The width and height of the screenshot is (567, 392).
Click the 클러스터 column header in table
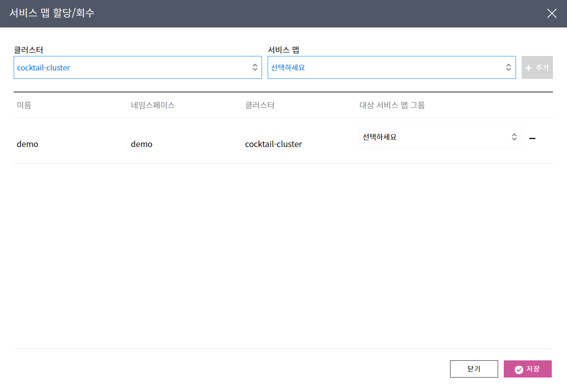tap(260, 105)
